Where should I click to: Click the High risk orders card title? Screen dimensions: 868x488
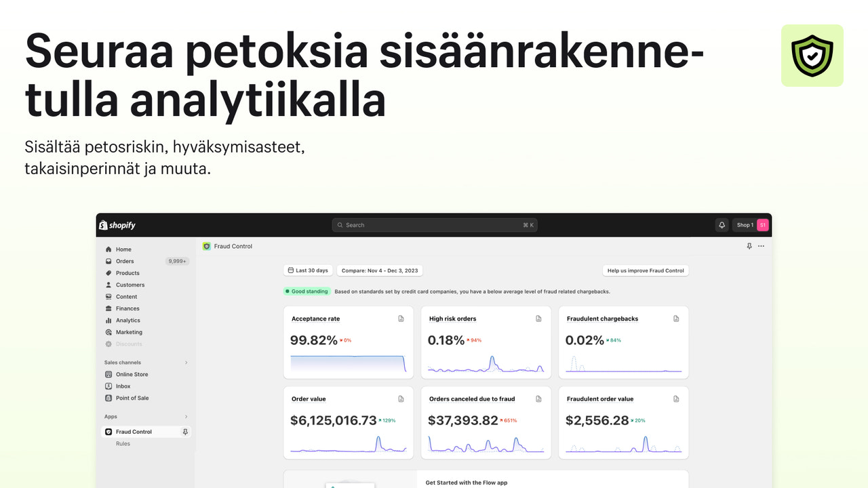click(x=453, y=319)
